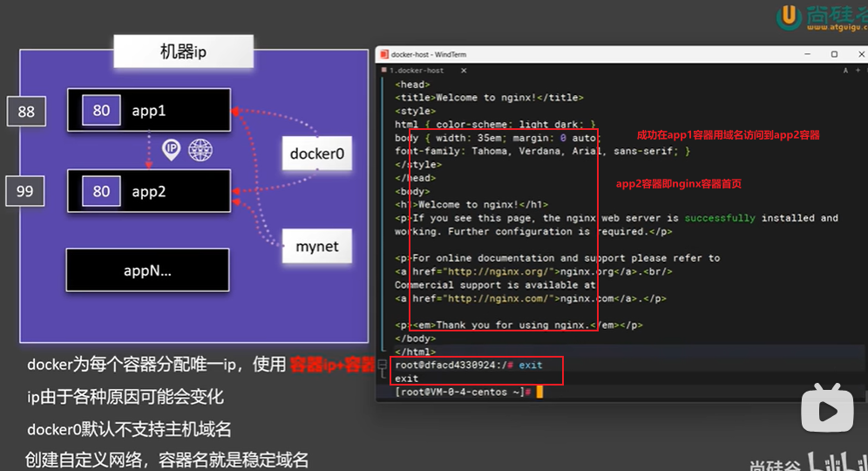The image size is (868, 471).
Task: Click the IP location pin icon
Action: tap(171, 150)
